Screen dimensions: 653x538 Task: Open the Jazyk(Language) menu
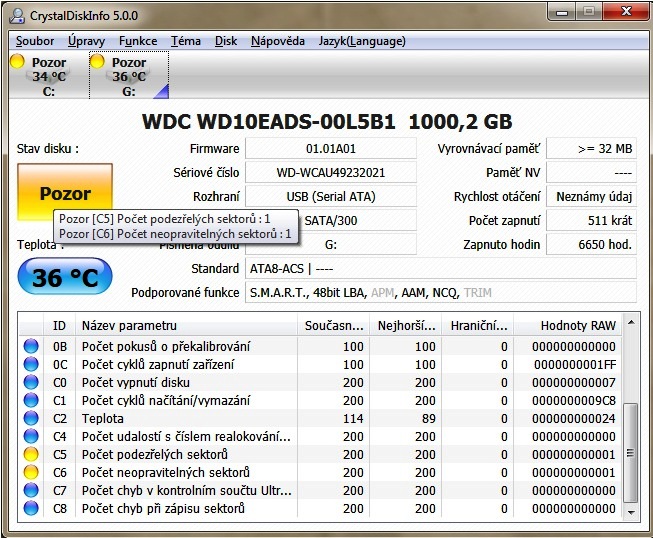(362, 41)
